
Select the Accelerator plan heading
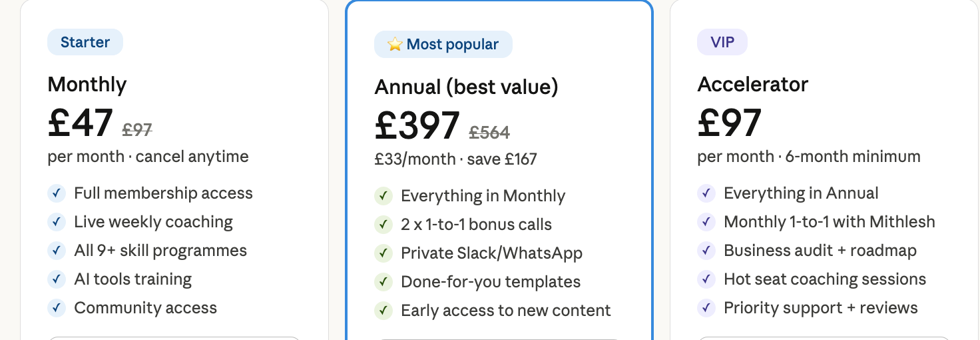click(752, 85)
